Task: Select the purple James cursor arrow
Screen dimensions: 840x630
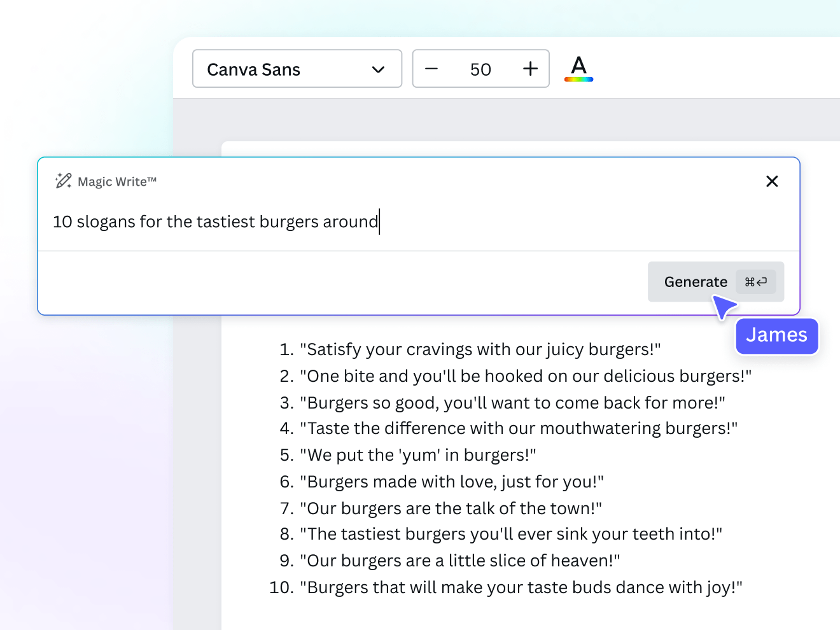Action: click(724, 307)
